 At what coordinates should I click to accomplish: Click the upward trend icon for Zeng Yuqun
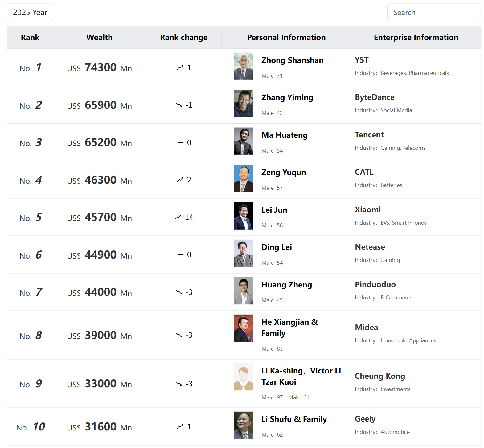click(180, 180)
